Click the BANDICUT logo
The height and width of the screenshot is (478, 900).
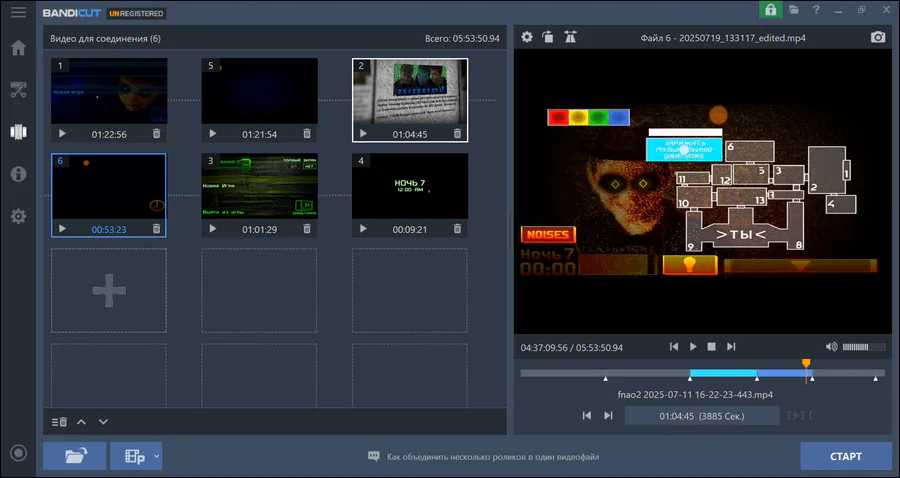point(72,13)
